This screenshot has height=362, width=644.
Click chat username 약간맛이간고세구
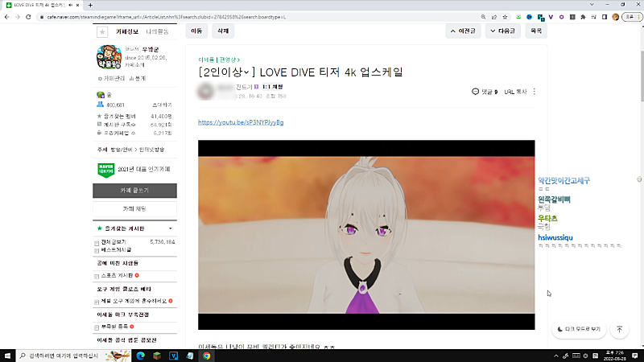coord(564,180)
